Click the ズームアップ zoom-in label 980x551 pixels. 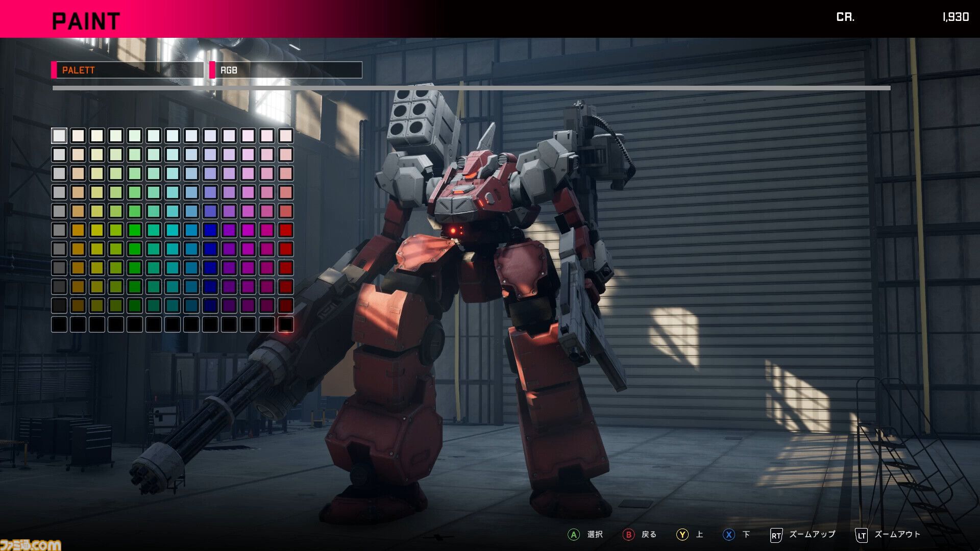click(812, 534)
